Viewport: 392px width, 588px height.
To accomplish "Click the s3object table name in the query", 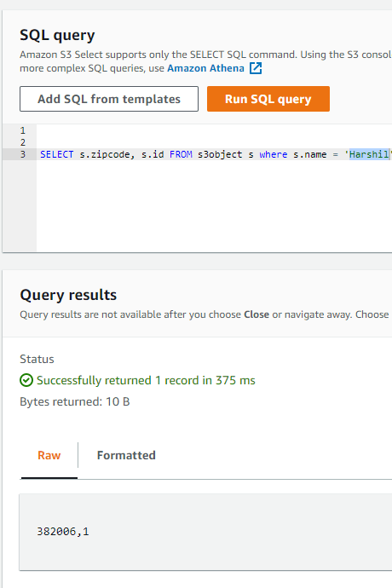I will [x=220, y=154].
